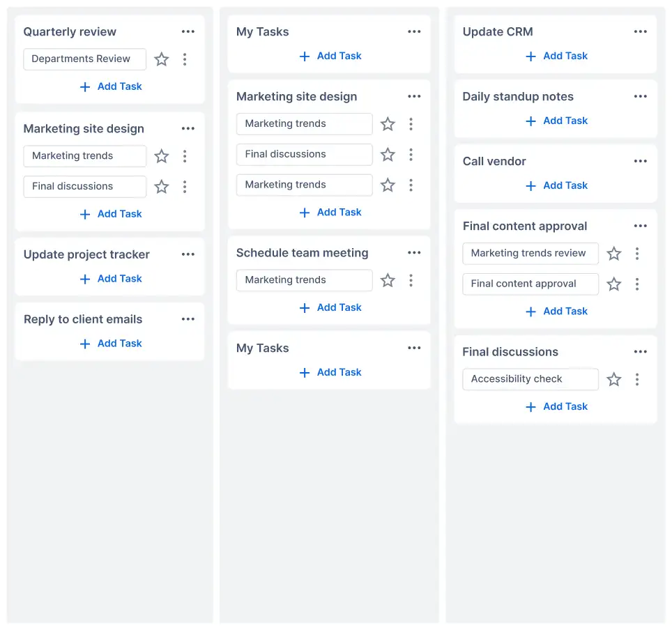Click the ellipsis icon on Update CRM card
The image size is (672, 630).
640,31
